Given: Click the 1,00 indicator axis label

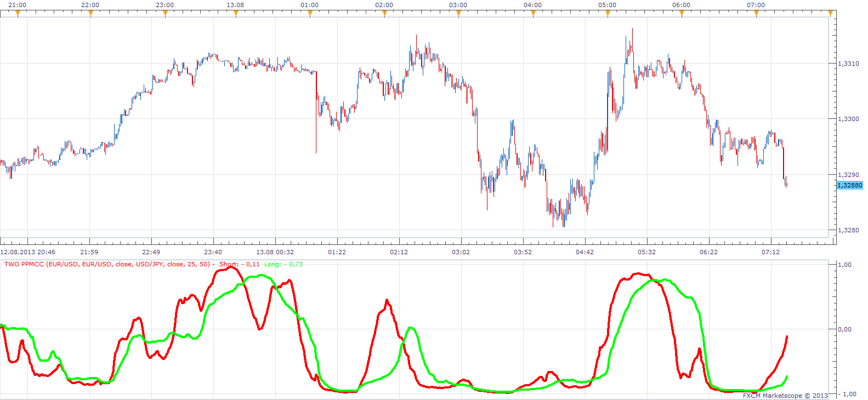Looking at the screenshot, I should 845,265.
